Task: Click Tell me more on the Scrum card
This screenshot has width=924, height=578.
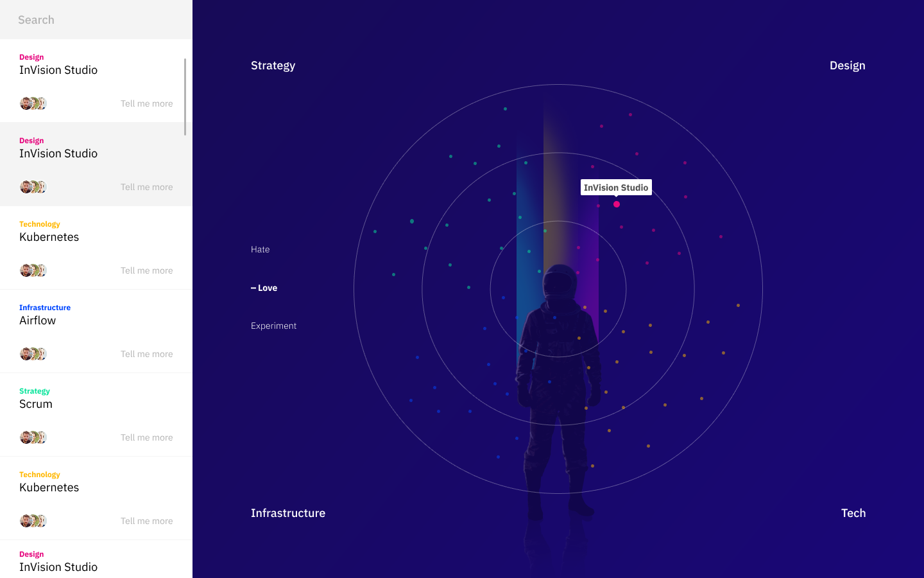Action: (x=146, y=437)
